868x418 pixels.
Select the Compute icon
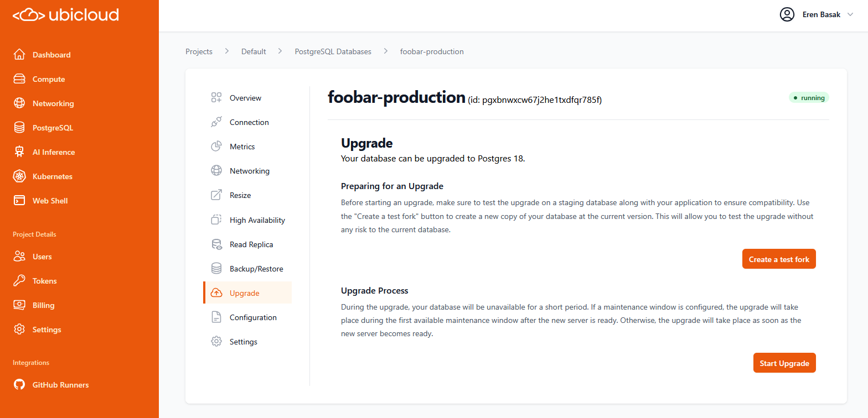pos(18,79)
